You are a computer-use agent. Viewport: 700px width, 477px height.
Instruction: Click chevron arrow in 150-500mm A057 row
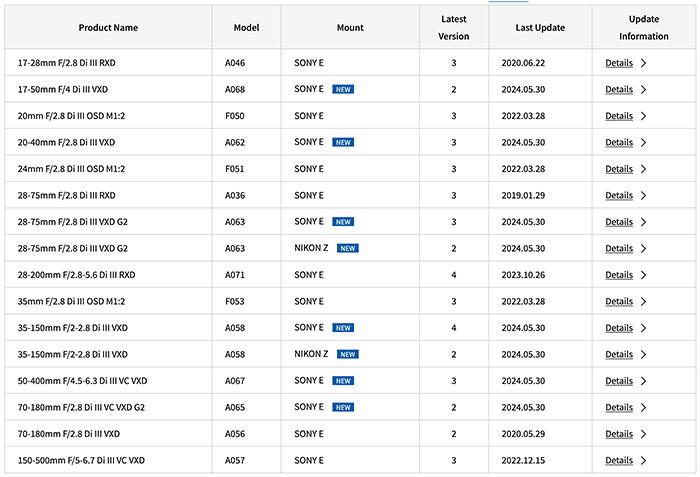[x=643, y=460]
